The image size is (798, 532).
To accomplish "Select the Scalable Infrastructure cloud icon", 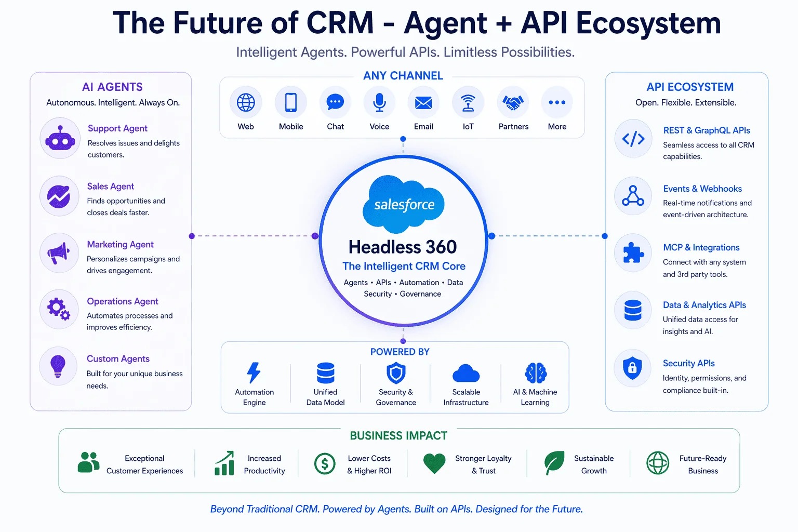I will click(466, 374).
